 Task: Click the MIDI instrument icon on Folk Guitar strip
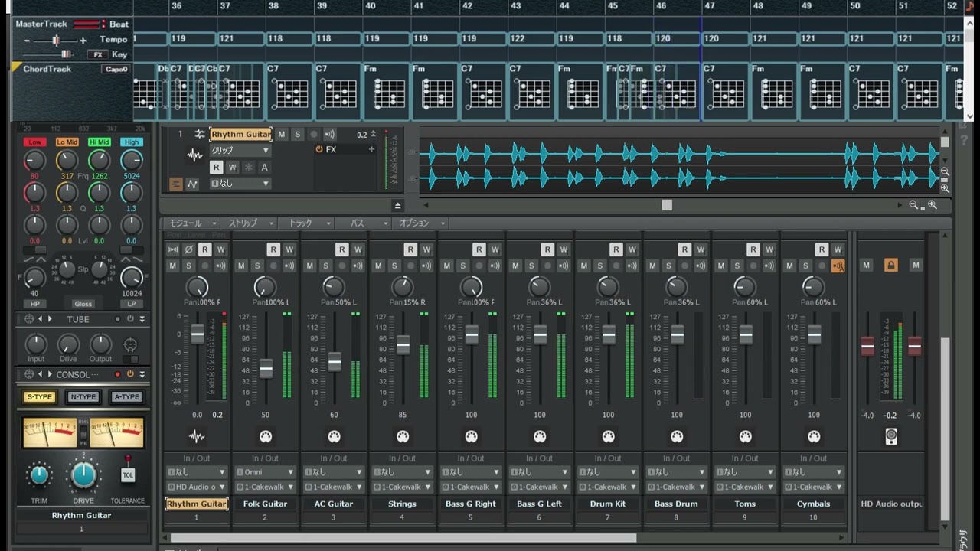click(266, 436)
